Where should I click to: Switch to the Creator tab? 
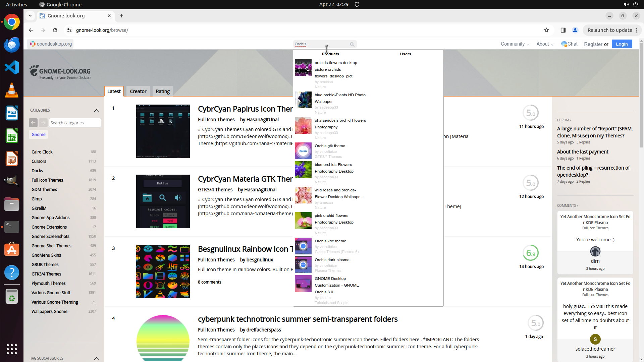(x=138, y=92)
